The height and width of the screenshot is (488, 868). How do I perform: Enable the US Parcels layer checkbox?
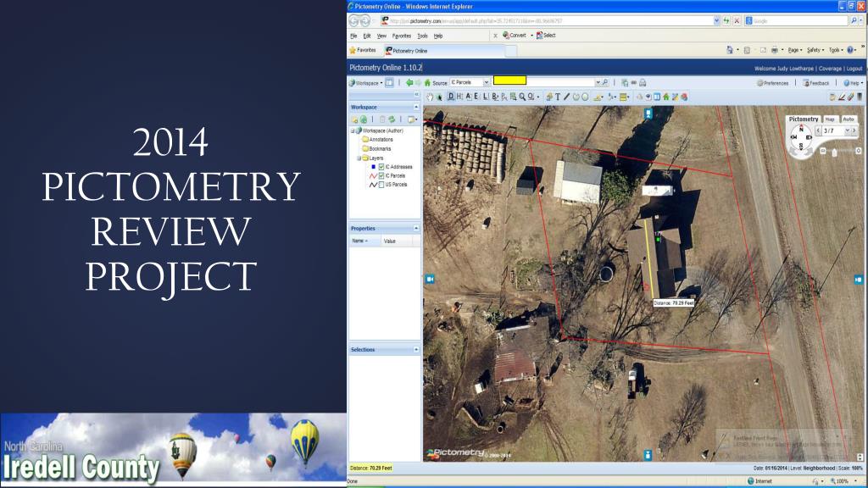pos(381,184)
